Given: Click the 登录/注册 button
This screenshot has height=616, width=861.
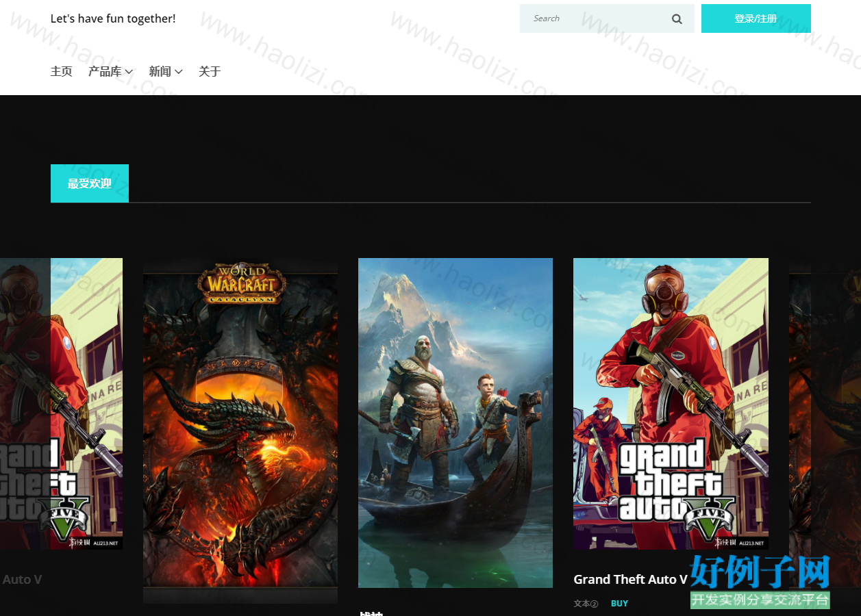Looking at the screenshot, I should coord(756,18).
